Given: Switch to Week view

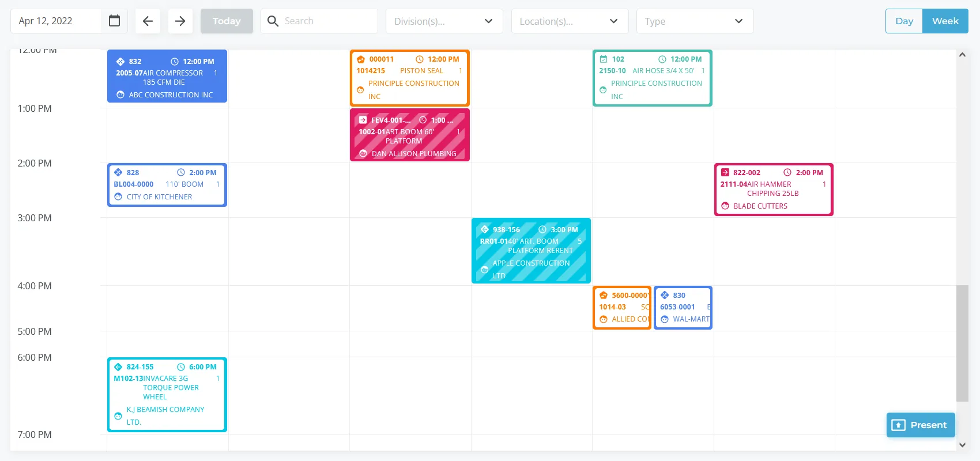Looking at the screenshot, I should pyautogui.click(x=945, y=21).
